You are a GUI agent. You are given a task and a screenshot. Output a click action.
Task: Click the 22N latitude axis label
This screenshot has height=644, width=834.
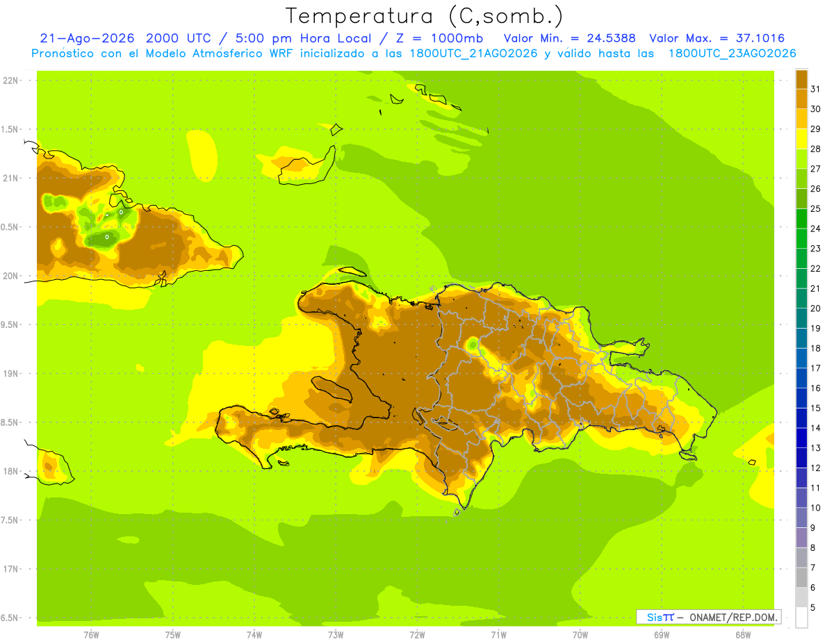(10, 81)
